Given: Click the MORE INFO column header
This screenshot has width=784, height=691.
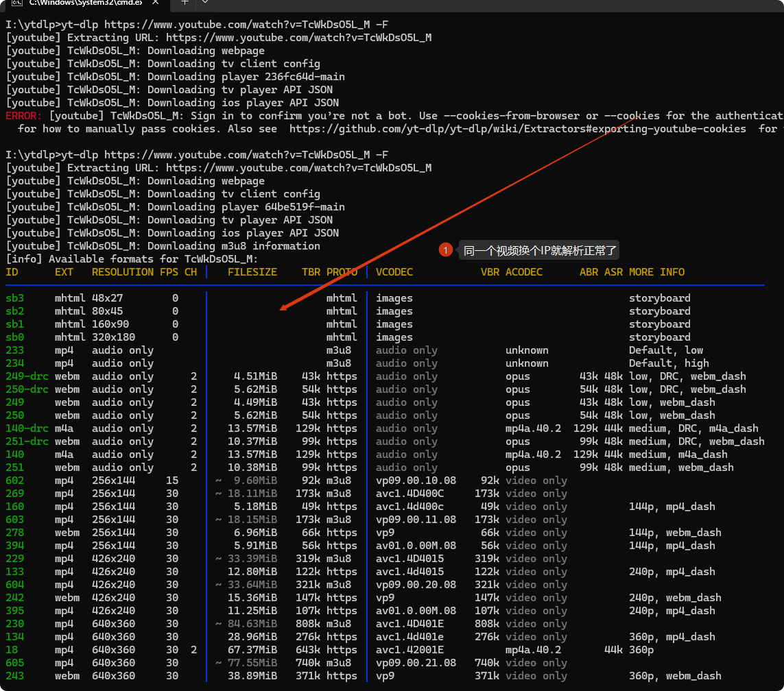Looking at the screenshot, I should tap(656, 272).
